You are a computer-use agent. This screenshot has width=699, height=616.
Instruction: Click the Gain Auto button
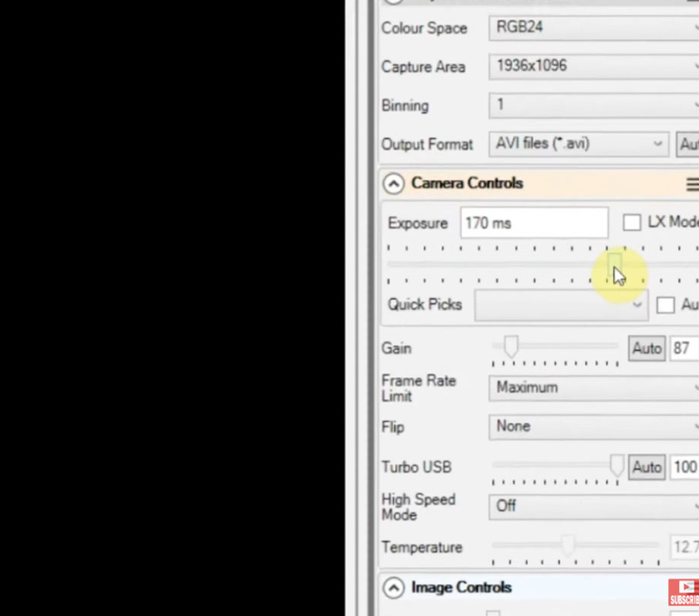click(x=646, y=348)
